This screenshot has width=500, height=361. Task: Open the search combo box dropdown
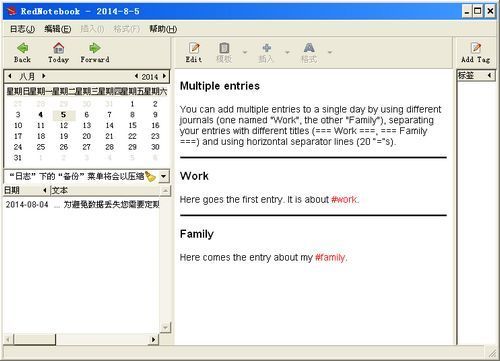(163, 176)
